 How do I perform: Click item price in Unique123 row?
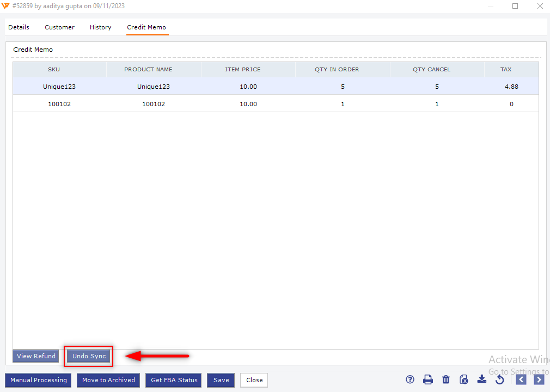[248, 87]
